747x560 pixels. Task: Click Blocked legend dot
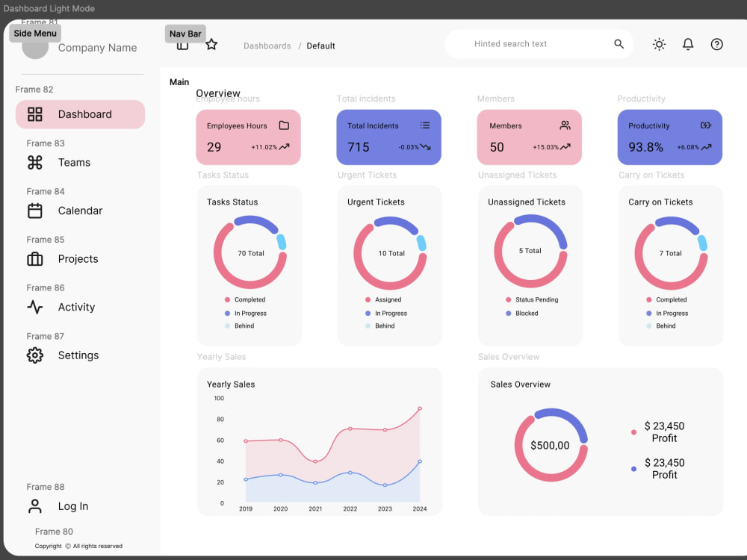[508, 314]
